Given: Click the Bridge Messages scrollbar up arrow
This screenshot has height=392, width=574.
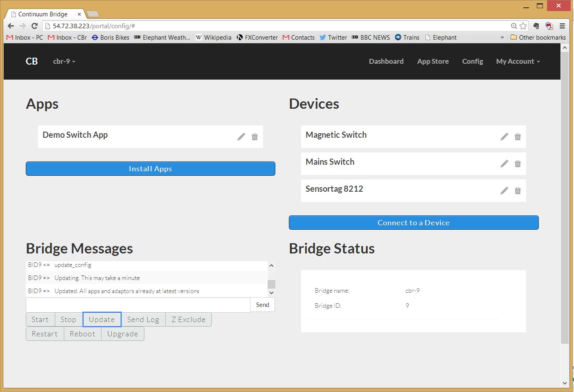Looking at the screenshot, I should click(x=271, y=266).
